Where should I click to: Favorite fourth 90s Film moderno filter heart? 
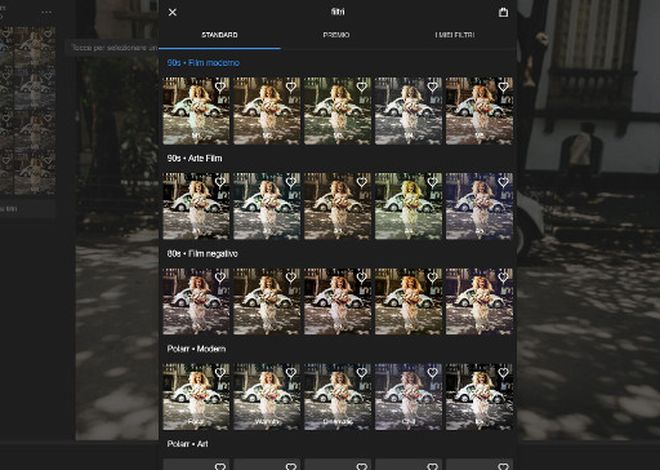(432, 87)
